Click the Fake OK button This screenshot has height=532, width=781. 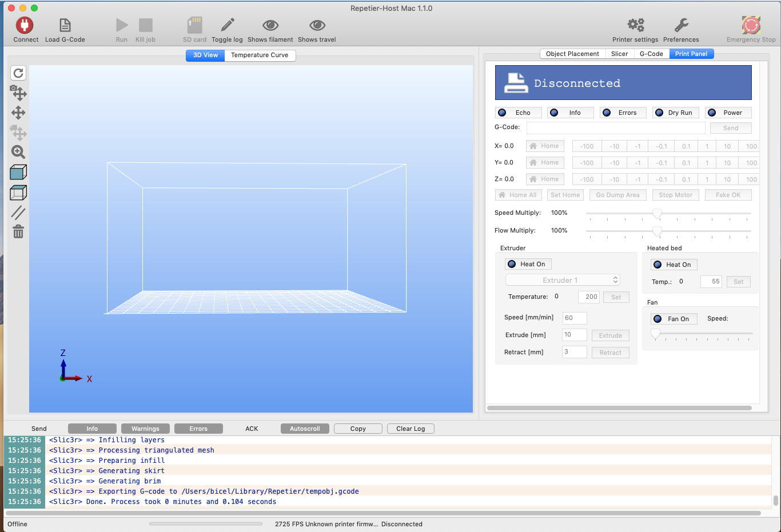[x=728, y=195]
